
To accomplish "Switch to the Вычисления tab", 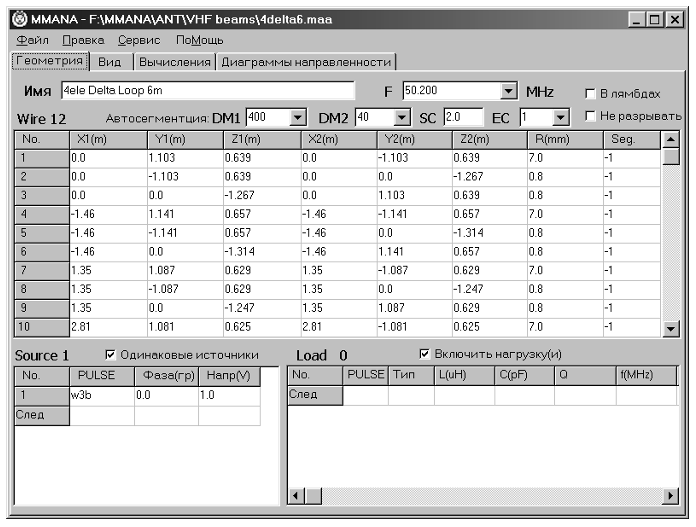I will 173,62.
